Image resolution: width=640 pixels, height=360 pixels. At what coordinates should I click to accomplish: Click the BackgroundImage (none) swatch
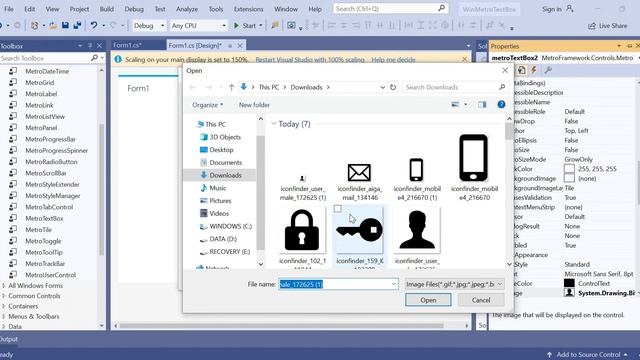coord(569,178)
